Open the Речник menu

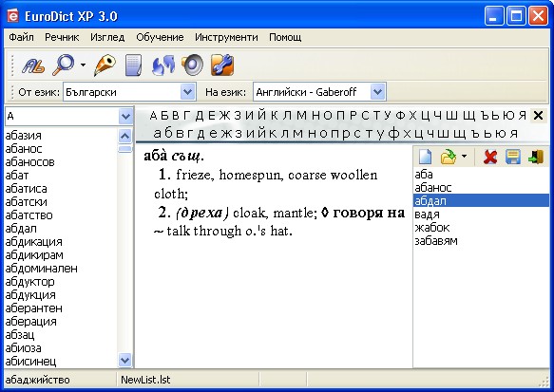click(x=62, y=37)
